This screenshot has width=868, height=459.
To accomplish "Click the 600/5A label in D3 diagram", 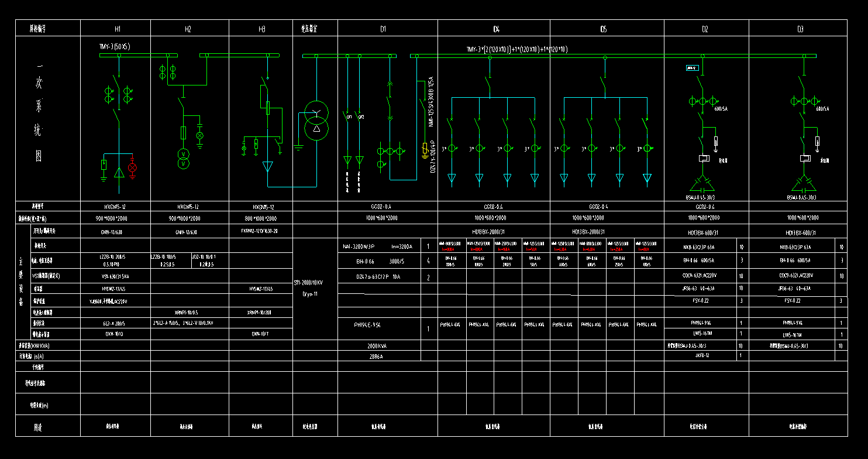I will point(823,109).
